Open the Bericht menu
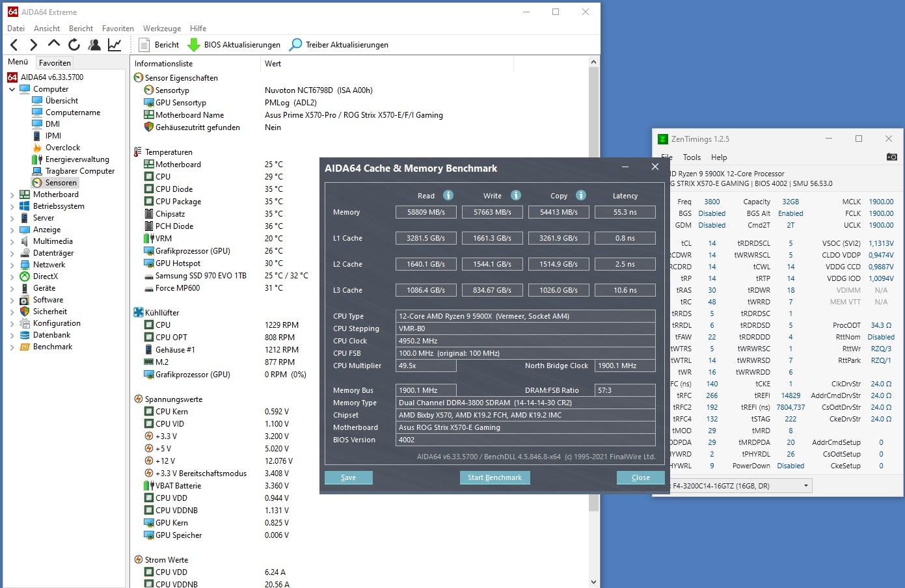Image resolution: width=905 pixels, height=588 pixels. pos(81,29)
